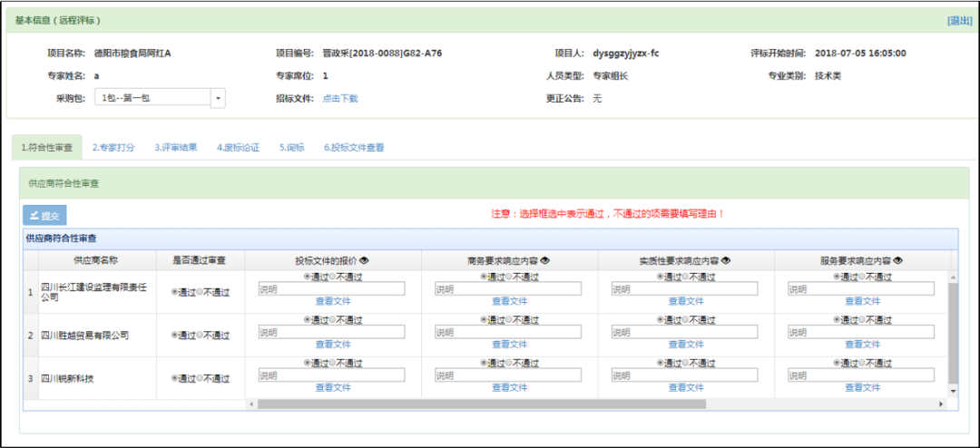Click the eye icon beside 商务要求响应内容

pos(545,260)
